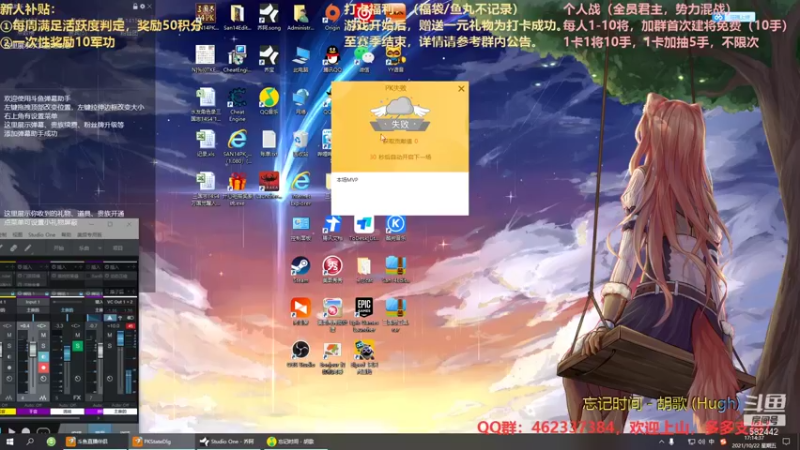
Task: Open the 此电脑 (This PC) desktop icon
Action: [x=301, y=59]
